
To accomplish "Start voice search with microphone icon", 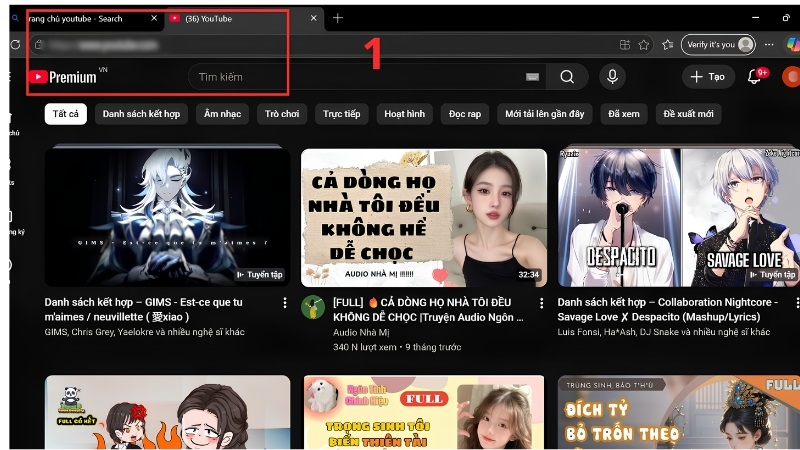I will click(612, 77).
